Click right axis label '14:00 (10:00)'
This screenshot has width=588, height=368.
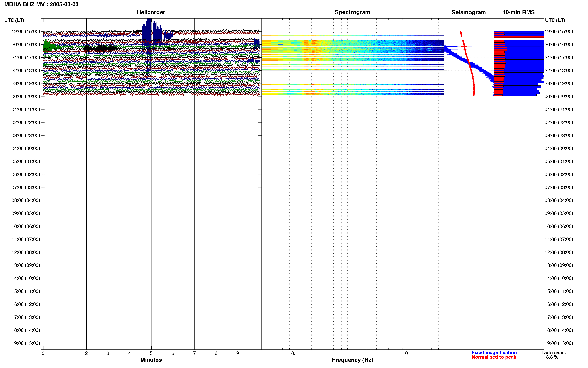click(559, 278)
